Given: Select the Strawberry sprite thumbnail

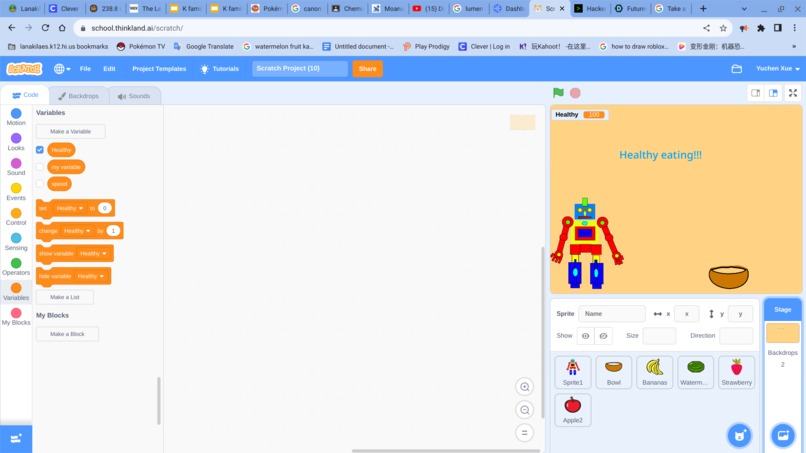Looking at the screenshot, I should click(737, 372).
